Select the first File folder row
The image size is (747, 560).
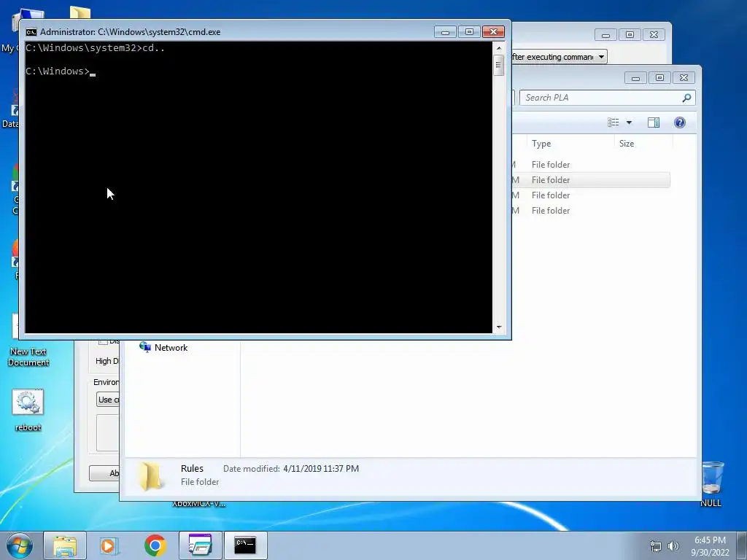tap(591, 165)
